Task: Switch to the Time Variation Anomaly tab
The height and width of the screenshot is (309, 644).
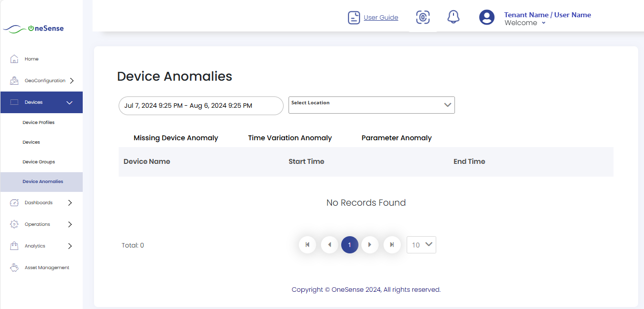Action: pyautogui.click(x=290, y=138)
